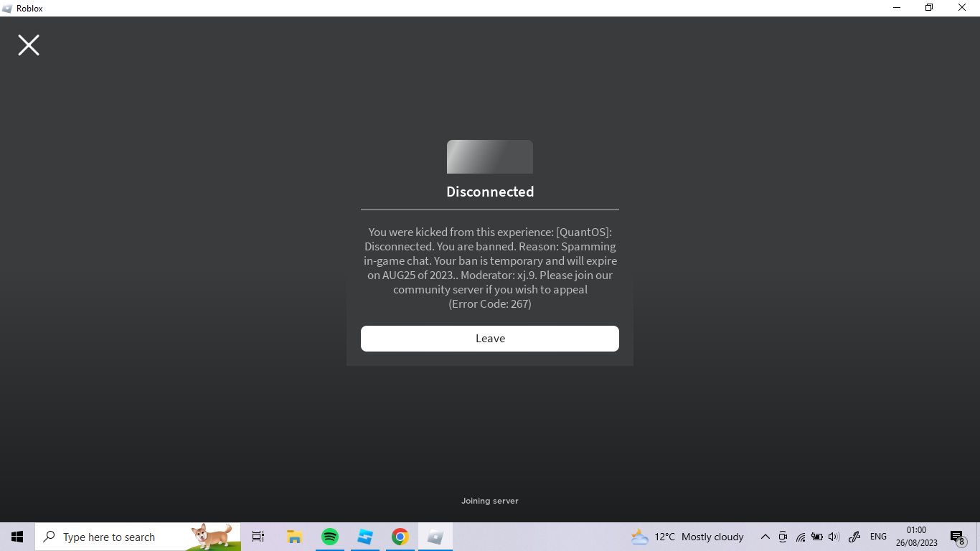Viewport: 980px width, 551px height.
Task: Close the Roblox screen with the X icon
Action: [x=29, y=45]
